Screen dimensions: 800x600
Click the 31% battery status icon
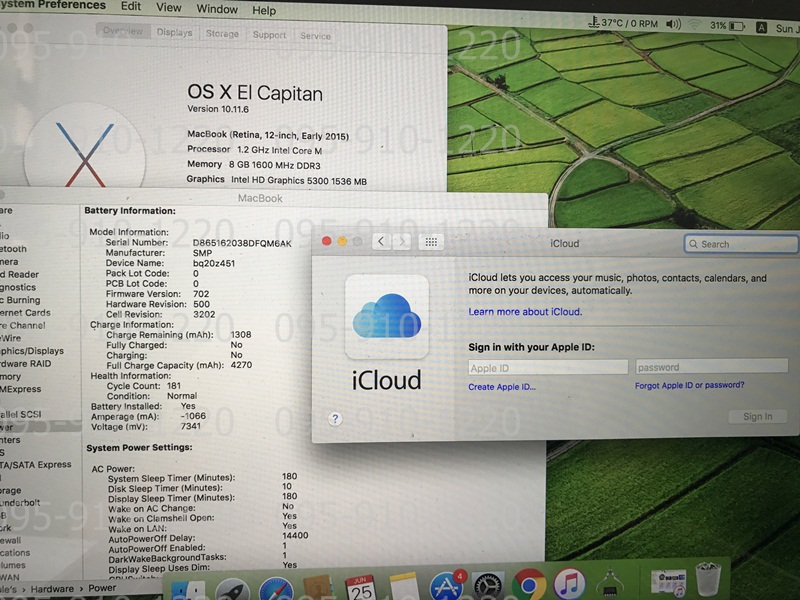(x=727, y=26)
